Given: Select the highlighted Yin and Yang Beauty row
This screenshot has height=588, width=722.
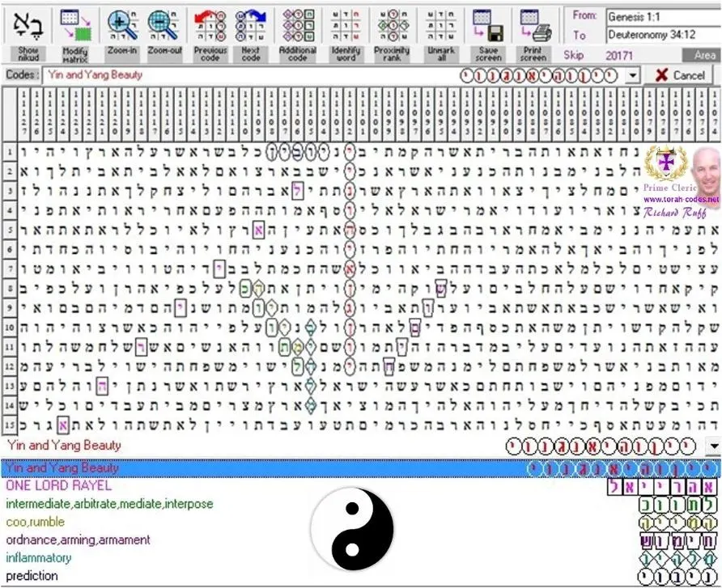Looking at the screenshot, I should (x=360, y=468).
